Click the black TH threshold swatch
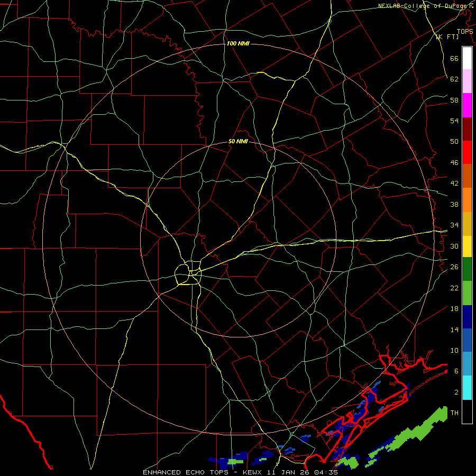This screenshot has width=476, height=476. click(x=467, y=411)
